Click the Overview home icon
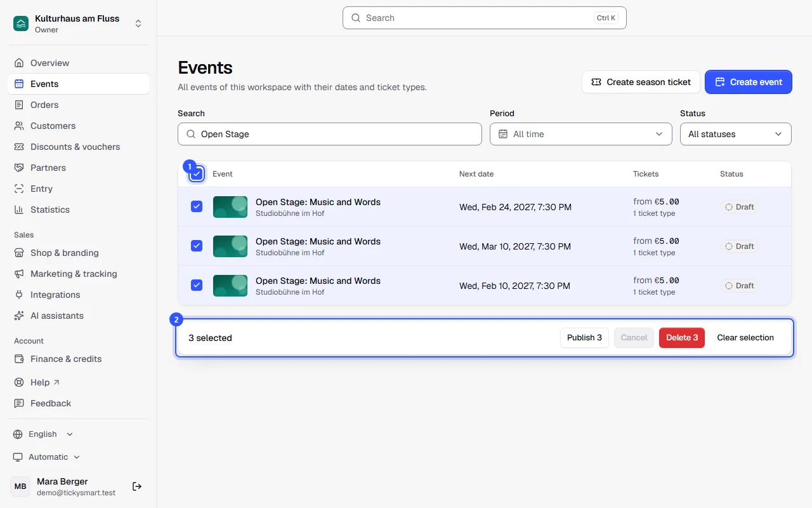 click(x=19, y=63)
